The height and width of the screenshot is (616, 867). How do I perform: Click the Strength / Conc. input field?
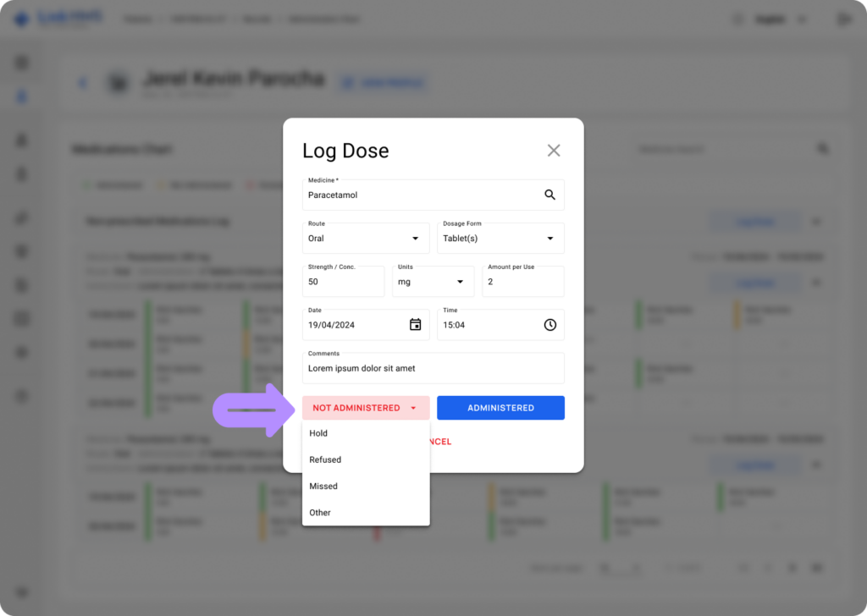[x=343, y=282]
